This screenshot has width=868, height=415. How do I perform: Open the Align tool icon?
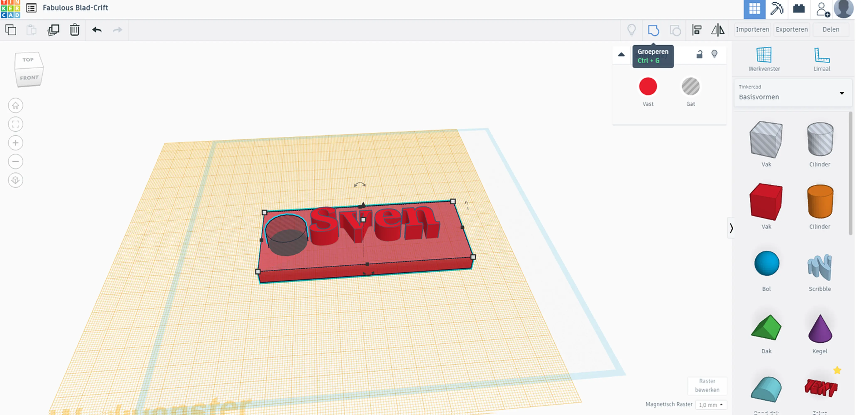697,30
